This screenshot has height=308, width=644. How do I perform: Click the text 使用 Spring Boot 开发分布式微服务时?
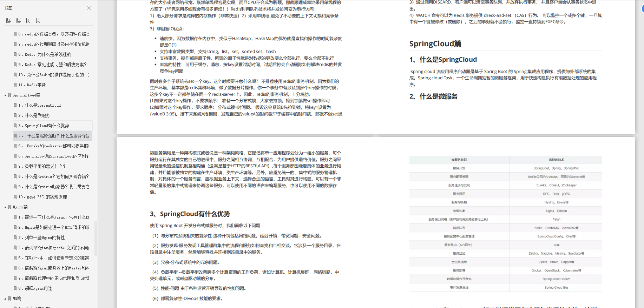point(188,226)
